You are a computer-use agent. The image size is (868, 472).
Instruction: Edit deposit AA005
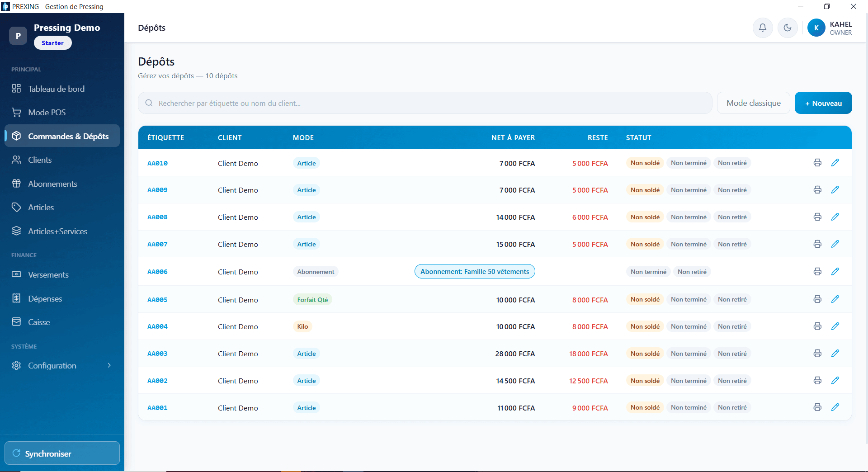pyautogui.click(x=835, y=299)
